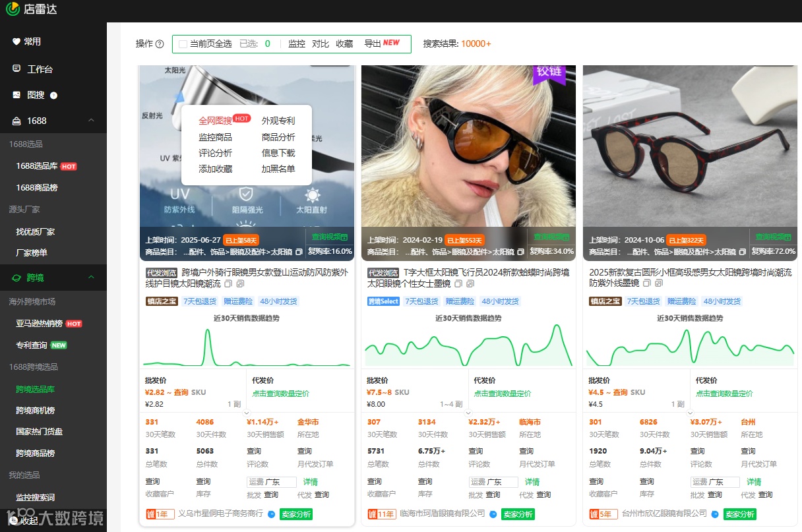Open the 图搜 image search icon
Image resolution: width=802 pixels, height=532 pixels.
(16, 95)
